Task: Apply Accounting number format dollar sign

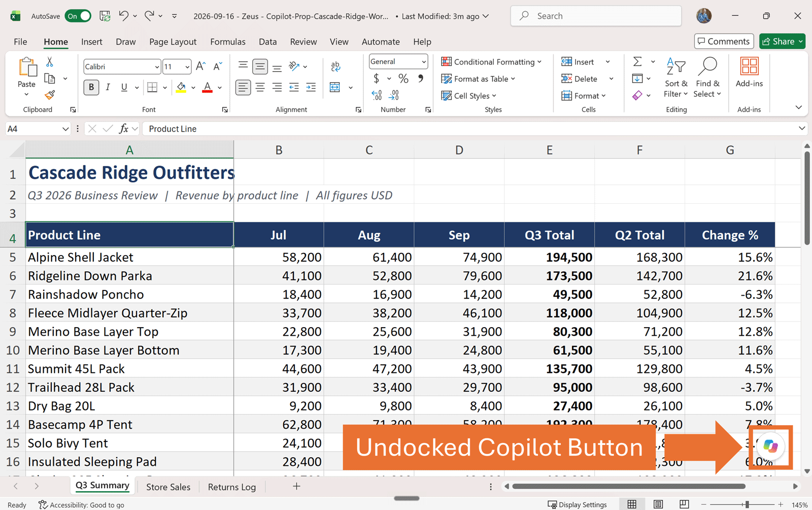Action: tap(376, 78)
